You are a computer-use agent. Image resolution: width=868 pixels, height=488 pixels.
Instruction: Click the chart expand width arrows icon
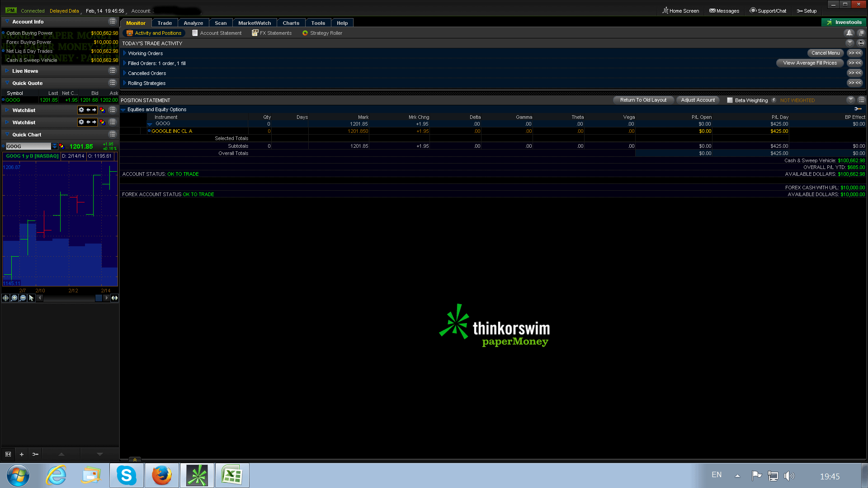[115, 298]
